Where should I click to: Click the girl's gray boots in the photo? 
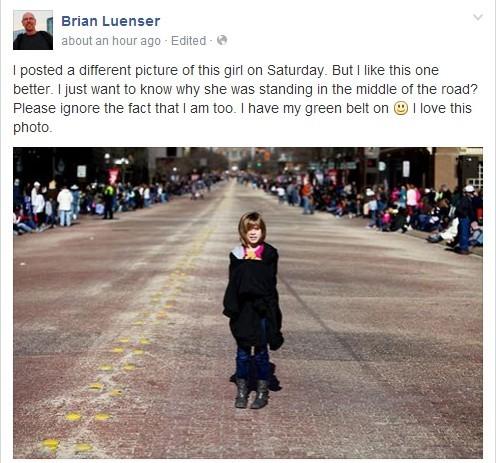point(252,393)
